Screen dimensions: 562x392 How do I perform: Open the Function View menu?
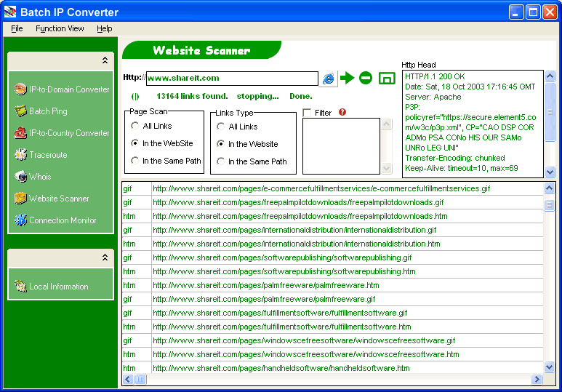(x=60, y=28)
